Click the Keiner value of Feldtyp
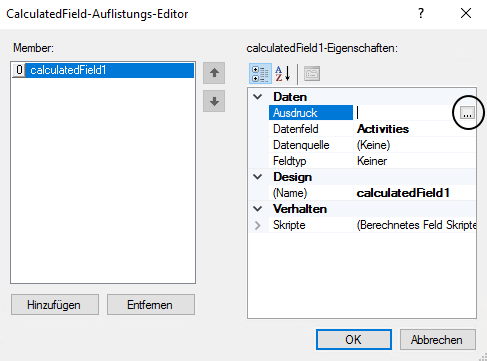Image resolution: width=487 pixels, height=361 pixels. (372, 161)
